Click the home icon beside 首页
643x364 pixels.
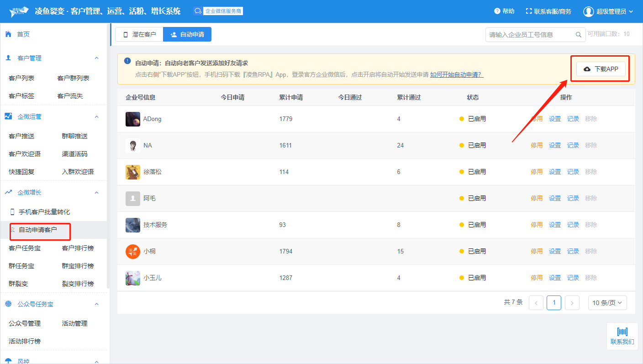[x=8, y=34]
